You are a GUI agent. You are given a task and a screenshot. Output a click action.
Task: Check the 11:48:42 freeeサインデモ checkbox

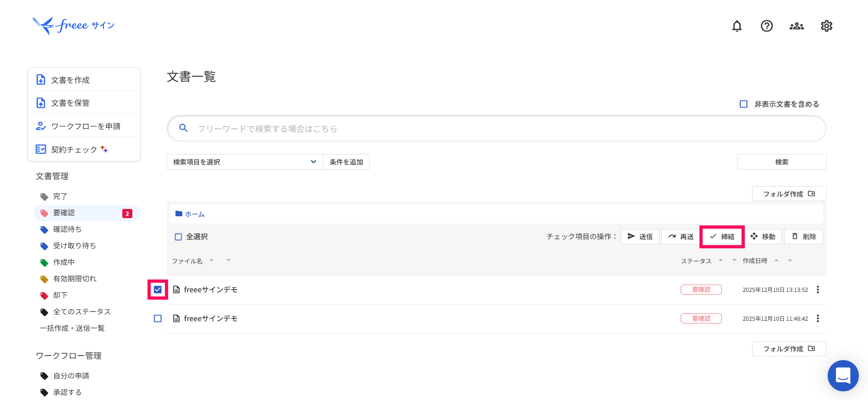tap(158, 318)
